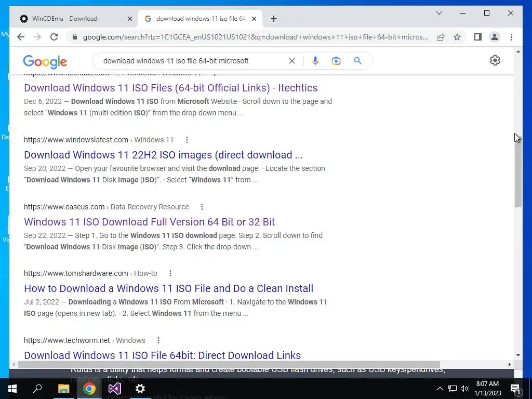
Task: Open Download Windows 11 22H2 ISO images link
Action: coord(163,155)
